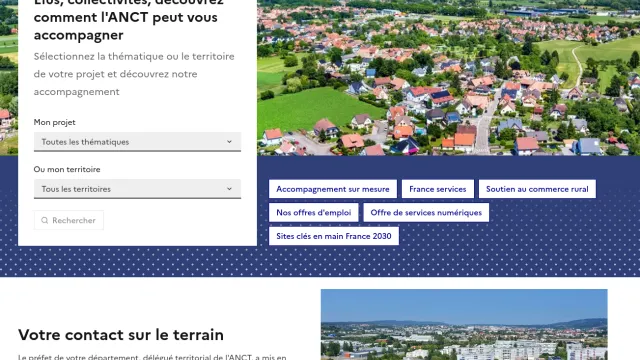The width and height of the screenshot is (640, 360).
Task: Open the 'Toutes les thématiques' dropdown
Action: point(137,142)
